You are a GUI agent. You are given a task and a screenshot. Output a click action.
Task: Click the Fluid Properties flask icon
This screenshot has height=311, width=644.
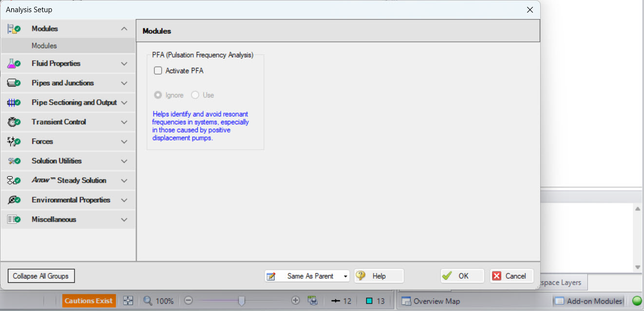[x=14, y=63]
